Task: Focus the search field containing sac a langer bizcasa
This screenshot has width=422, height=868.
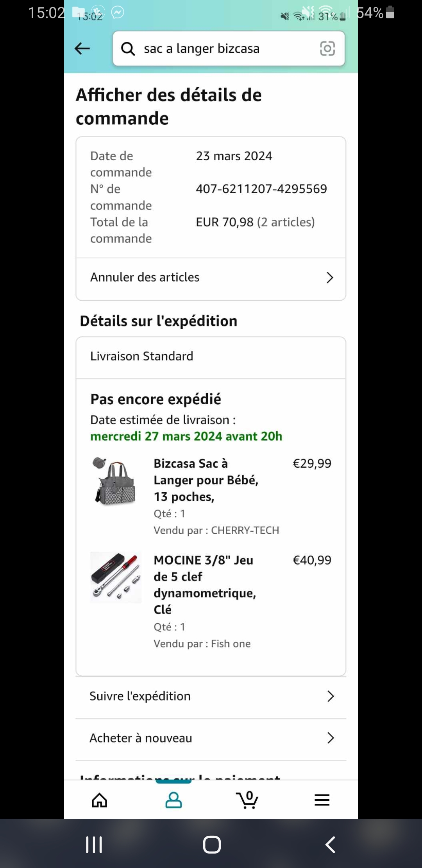Action: 229,48
